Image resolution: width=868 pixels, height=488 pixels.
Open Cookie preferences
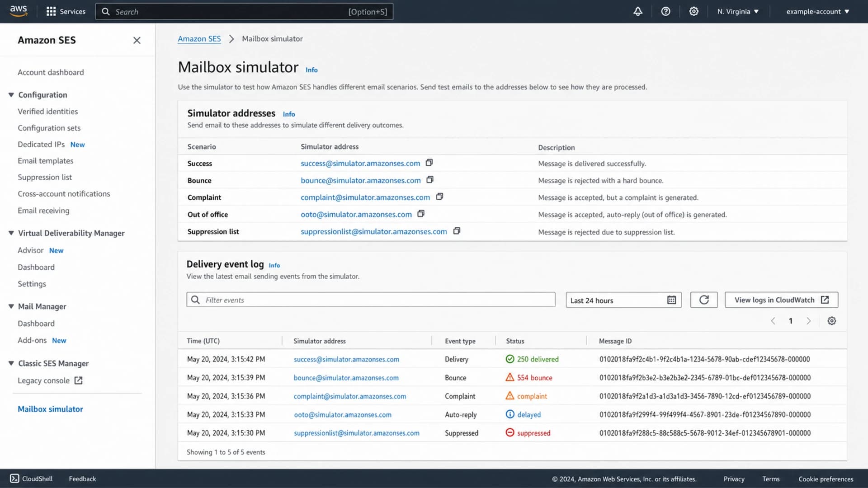[x=826, y=479]
